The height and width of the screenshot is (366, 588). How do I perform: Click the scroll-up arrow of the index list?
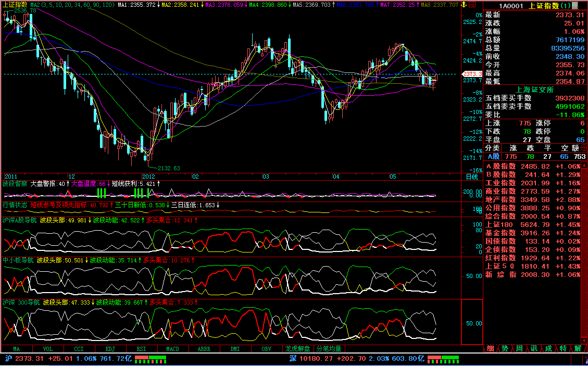click(584, 166)
